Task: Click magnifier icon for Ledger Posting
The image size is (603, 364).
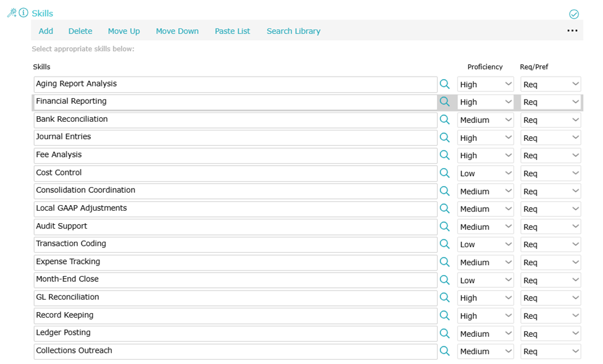Action: tap(444, 333)
